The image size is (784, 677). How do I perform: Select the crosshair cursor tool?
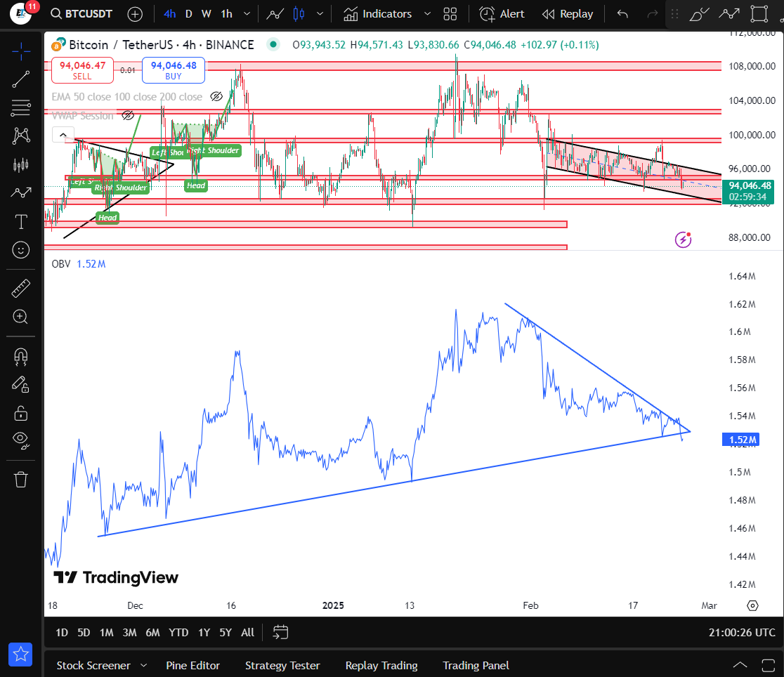point(21,51)
